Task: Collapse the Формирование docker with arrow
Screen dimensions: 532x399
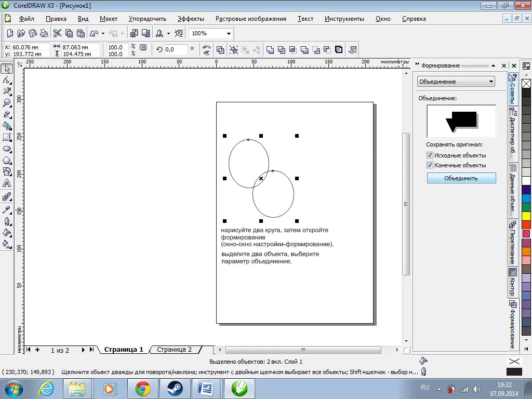Action: point(494,65)
